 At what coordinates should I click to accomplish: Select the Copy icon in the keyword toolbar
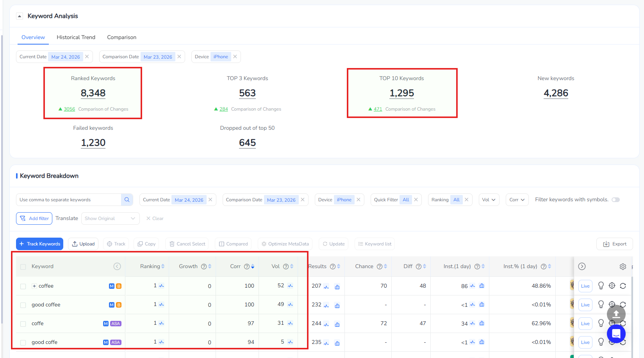point(139,243)
